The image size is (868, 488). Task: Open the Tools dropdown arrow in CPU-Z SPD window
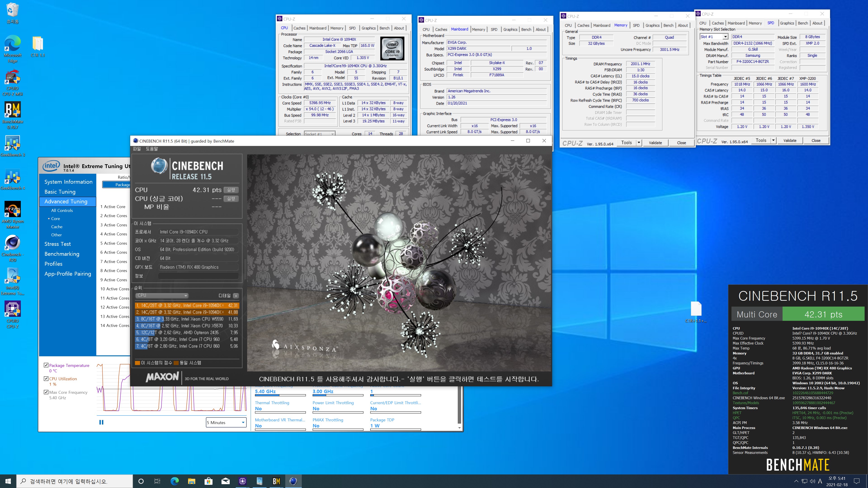click(x=773, y=141)
